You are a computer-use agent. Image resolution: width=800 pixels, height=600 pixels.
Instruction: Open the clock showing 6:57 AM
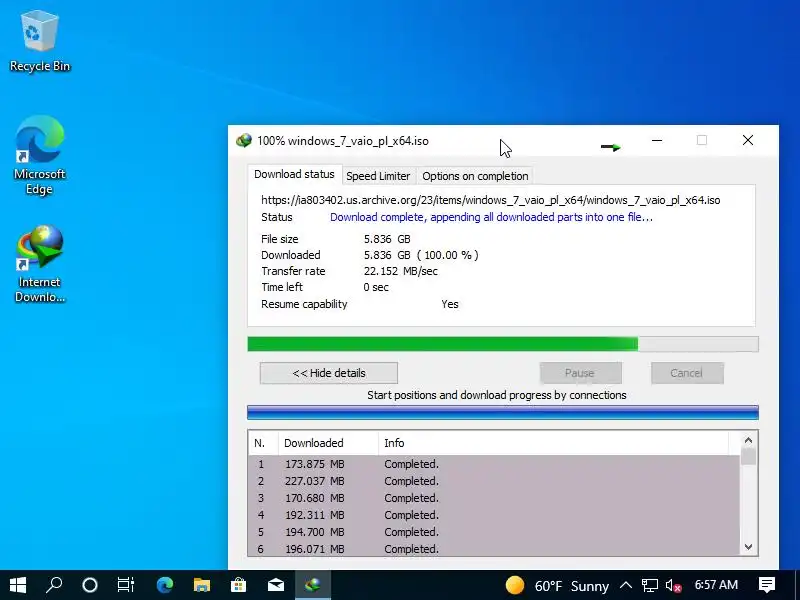click(x=716, y=585)
